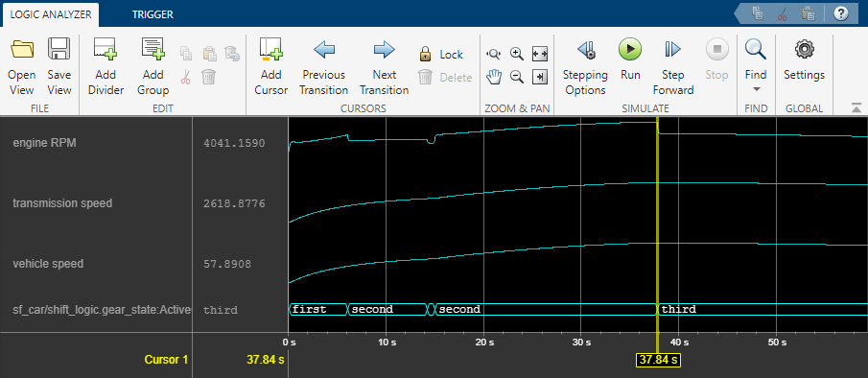Click the title bar copy icon
This screenshot has height=378, width=868.
(x=758, y=13)
